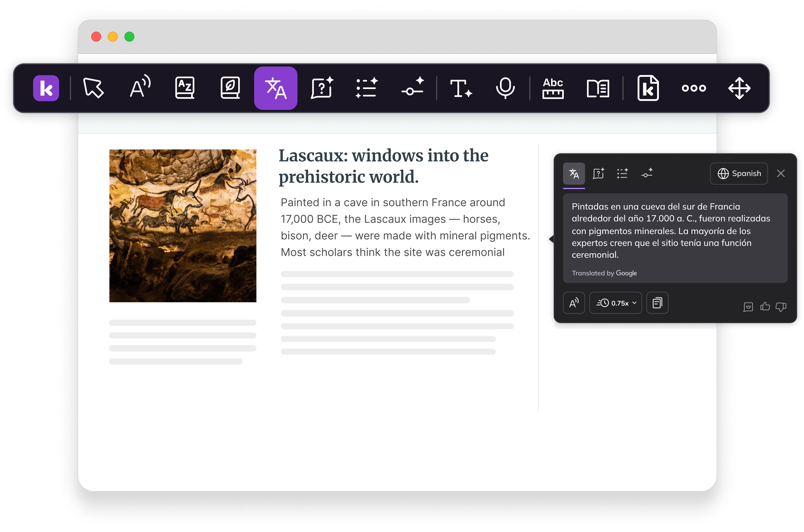Select the summarize list tool in toolbar
The image size is (804, 532).
pos(366,88)
